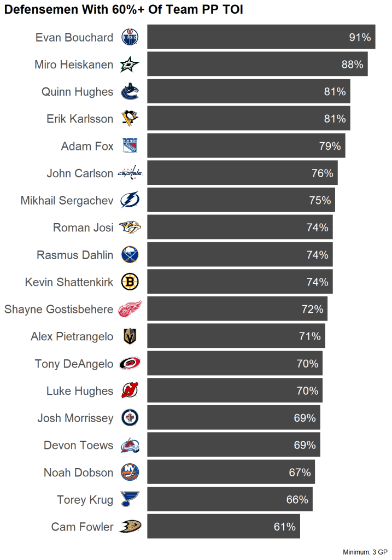The image size is (392, 560).
Task: Select the Vancouver Canucks logo
Action: coord(130,92)
